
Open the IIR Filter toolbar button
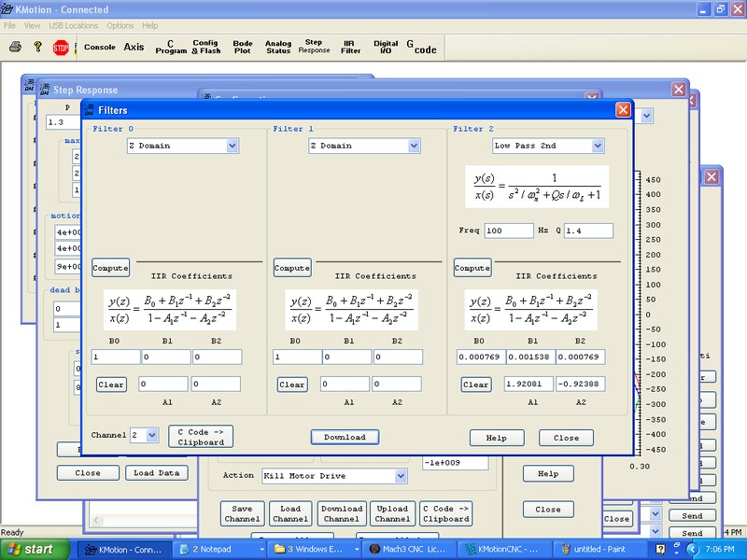[x=350, y=47]
